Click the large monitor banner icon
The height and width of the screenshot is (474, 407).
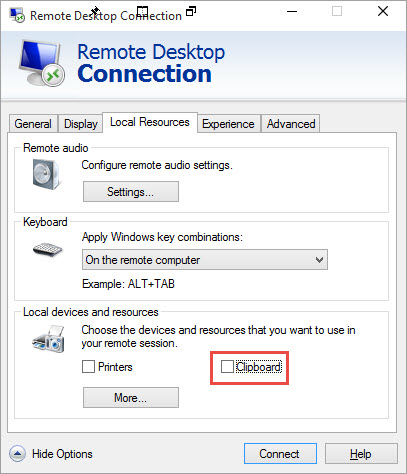pyautogui.click(x=41, y=63)
